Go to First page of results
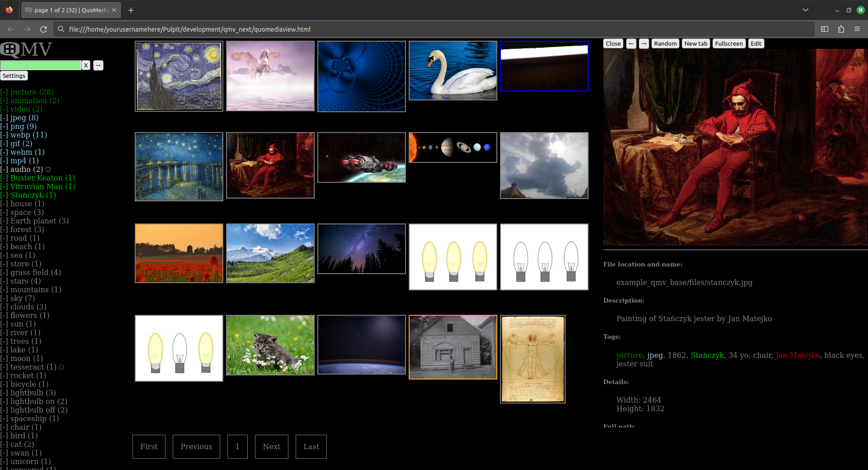The height and width of the screenshot is (470, 868). (x=149, y=446)
